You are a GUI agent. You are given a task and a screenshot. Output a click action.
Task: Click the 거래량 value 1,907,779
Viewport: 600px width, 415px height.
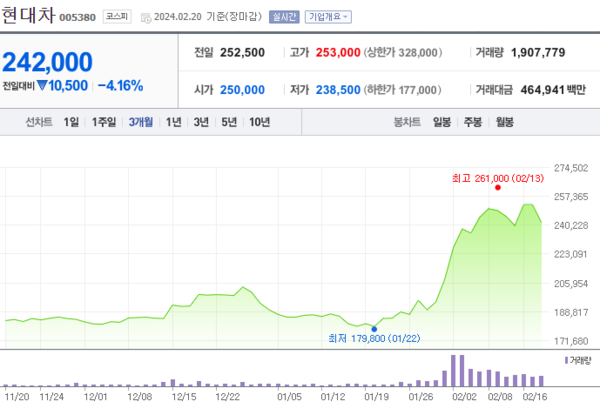coord(538,52)
